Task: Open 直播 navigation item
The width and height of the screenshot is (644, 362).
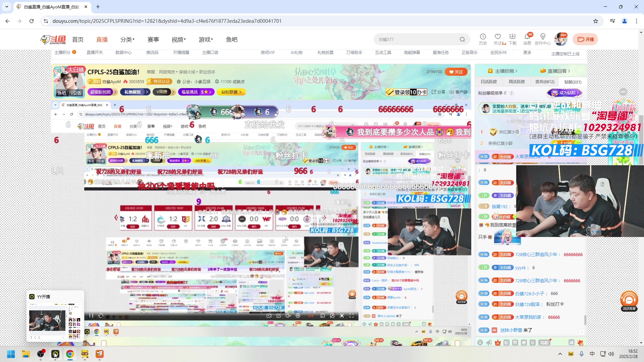Action: (102, 40)
